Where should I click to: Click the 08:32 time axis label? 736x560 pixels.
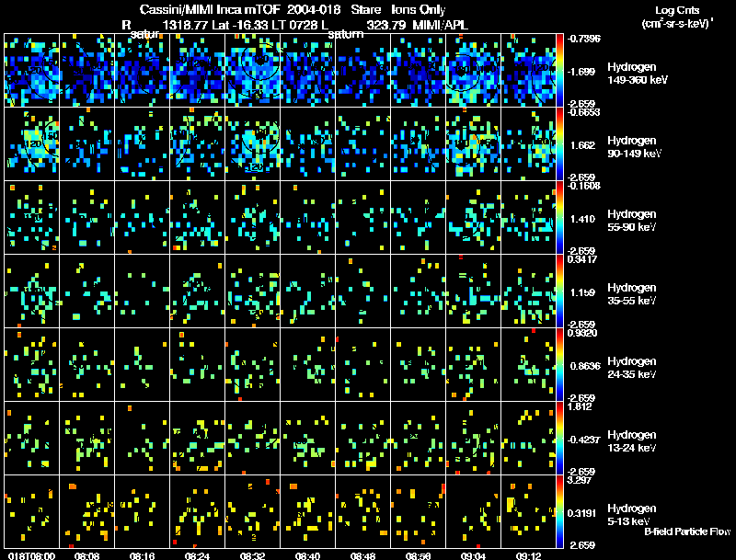252,555
